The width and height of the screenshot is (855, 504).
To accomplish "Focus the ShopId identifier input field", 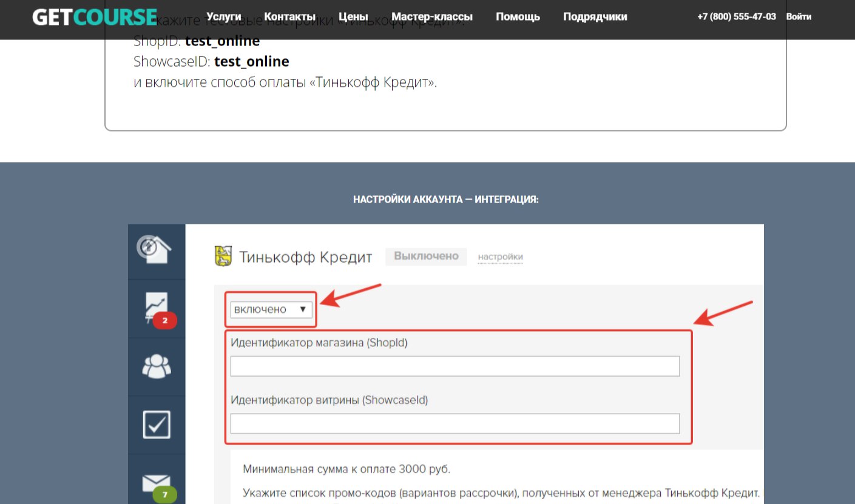I will (455, 366).
